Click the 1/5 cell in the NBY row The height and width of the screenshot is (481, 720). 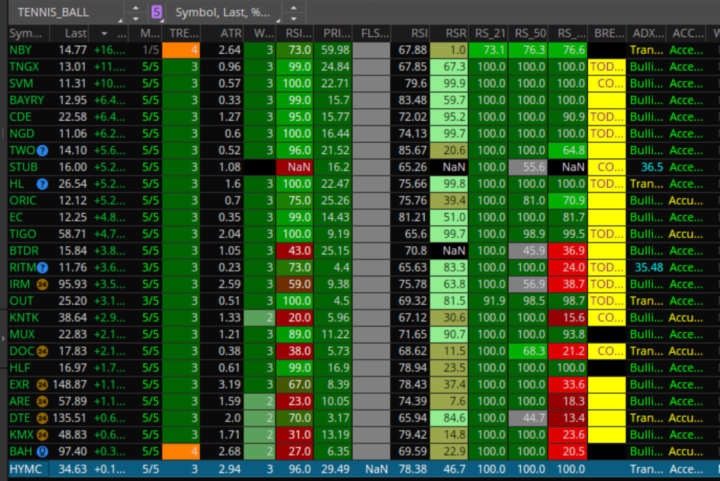(x=151, y=50)
